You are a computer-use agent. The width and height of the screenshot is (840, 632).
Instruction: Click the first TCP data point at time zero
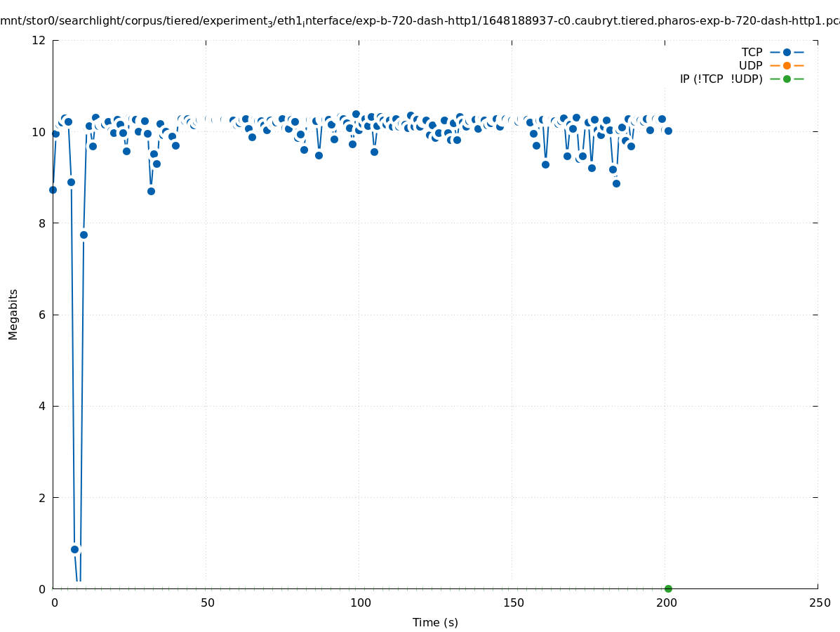click(53, 190)
